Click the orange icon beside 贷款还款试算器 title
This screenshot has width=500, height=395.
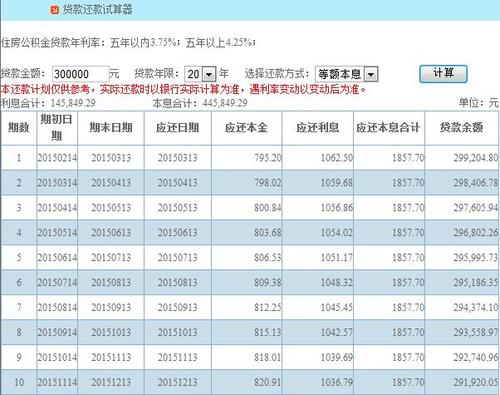(x=54, y=10)
